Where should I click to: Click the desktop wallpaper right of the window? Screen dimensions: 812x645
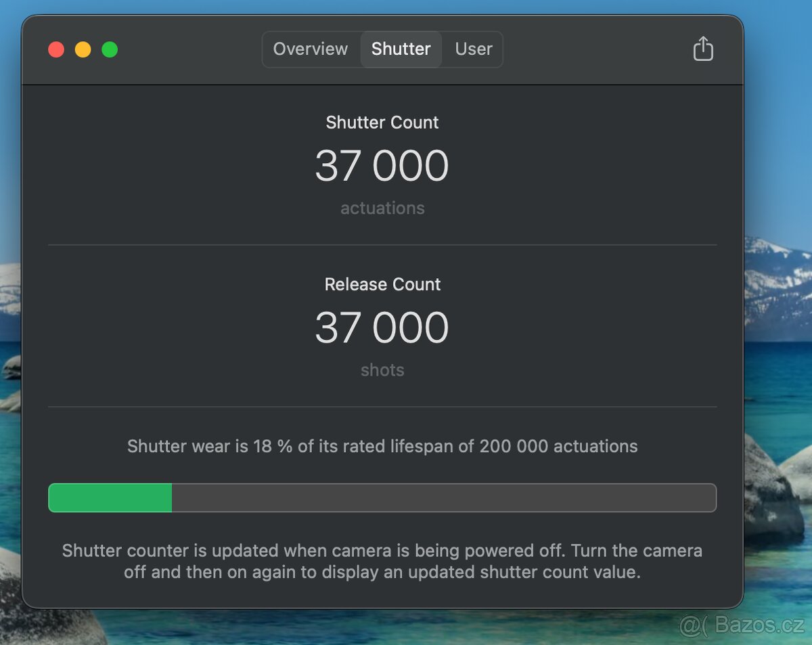click(x=778, y=135)
